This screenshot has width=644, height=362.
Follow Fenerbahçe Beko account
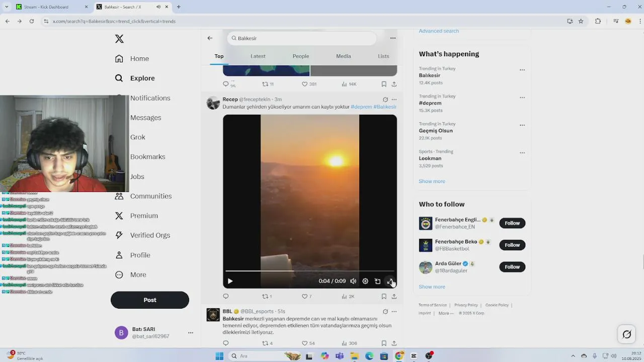point(512,245)
